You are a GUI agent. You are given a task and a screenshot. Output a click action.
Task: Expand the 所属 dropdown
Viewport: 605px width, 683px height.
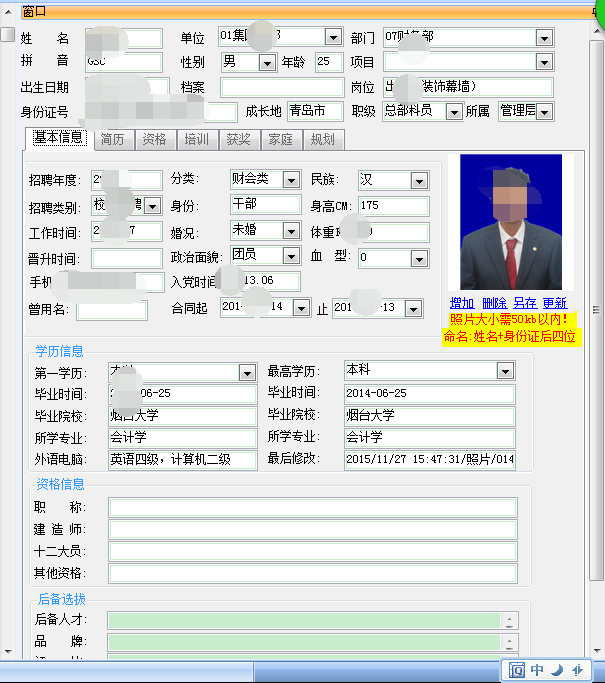click(544, 112)
